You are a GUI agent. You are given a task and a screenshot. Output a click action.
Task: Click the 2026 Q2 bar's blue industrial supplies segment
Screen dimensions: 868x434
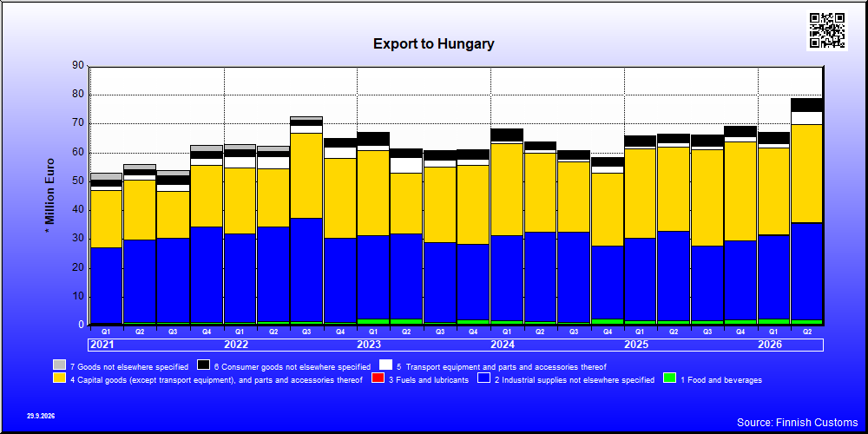806,272
